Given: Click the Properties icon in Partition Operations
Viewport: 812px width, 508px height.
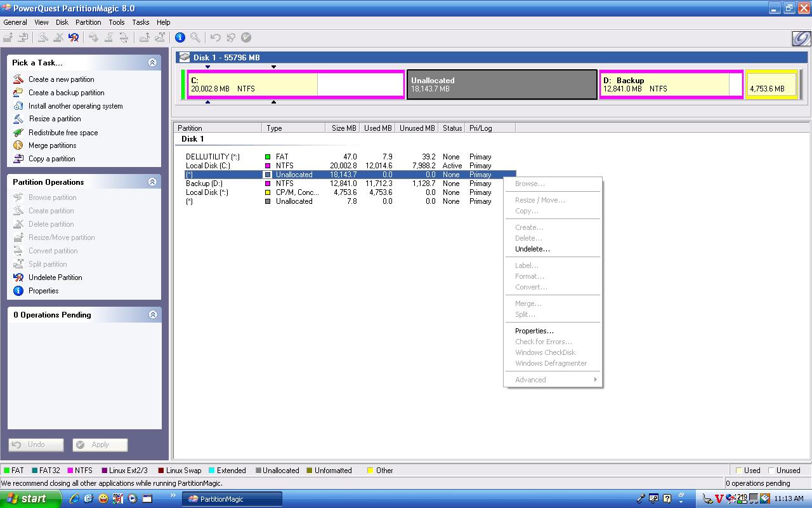Looking at the screenshot, I should pos(18,291).
